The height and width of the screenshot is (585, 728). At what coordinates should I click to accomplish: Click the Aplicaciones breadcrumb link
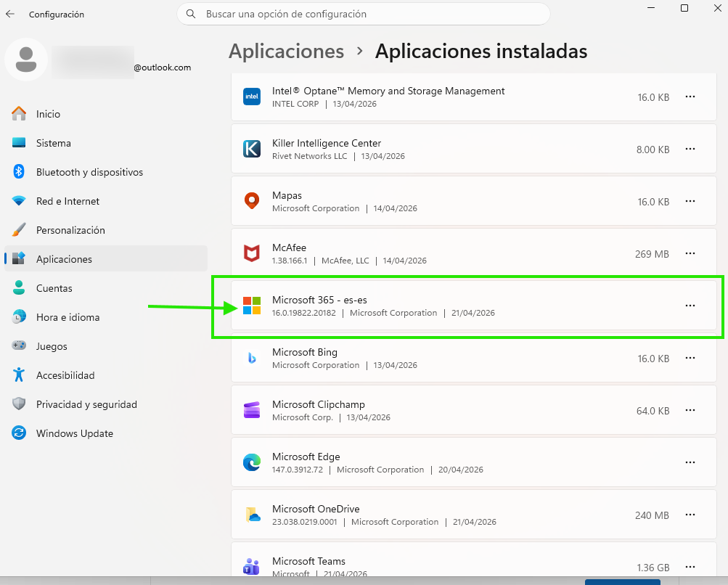click(286, 51)
